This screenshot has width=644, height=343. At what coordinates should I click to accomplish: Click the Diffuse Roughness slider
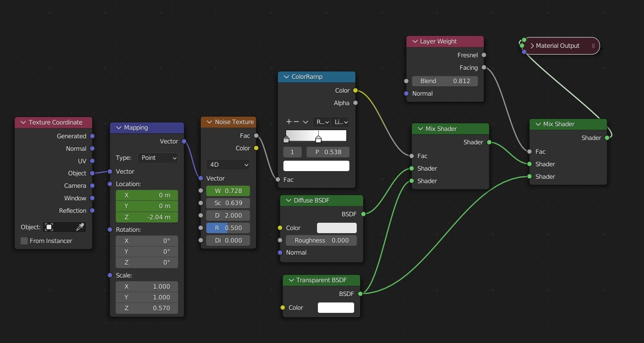click(321, 240)
